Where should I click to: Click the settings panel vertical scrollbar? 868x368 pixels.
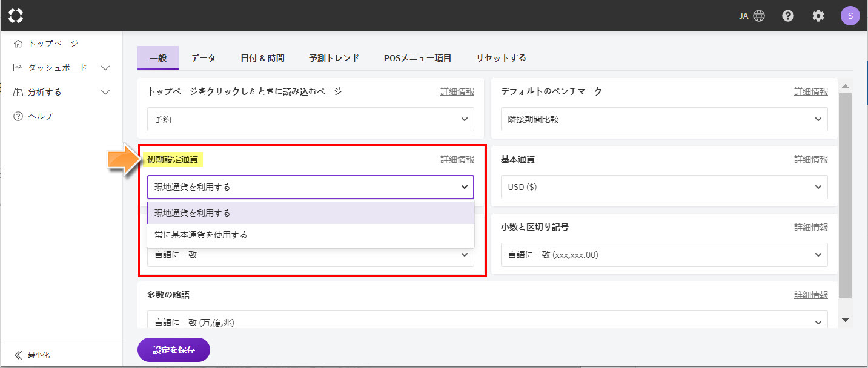(846, 195)
